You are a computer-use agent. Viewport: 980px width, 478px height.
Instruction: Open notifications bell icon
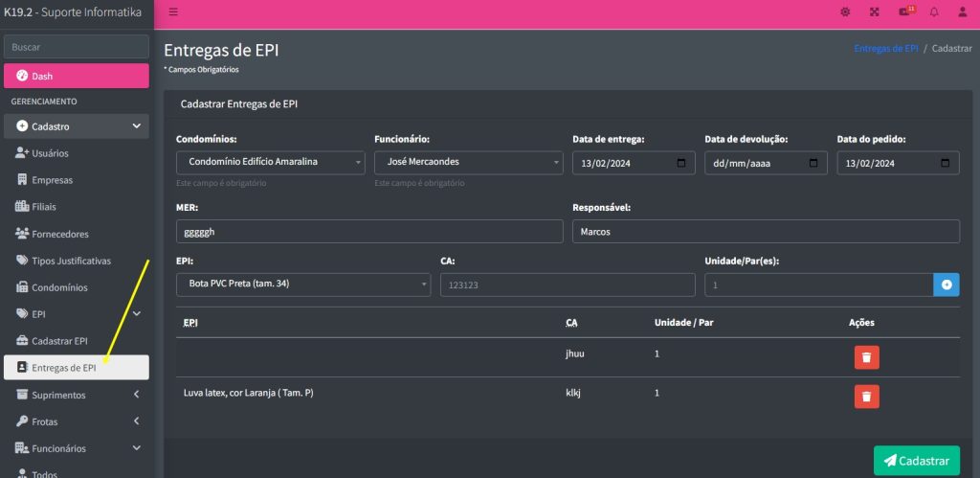tap(934, 12)
